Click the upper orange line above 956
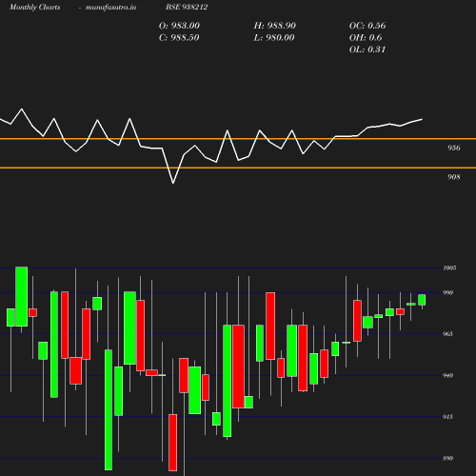Image resolution: width=476 pixels, height=476 pixels. 238,139
